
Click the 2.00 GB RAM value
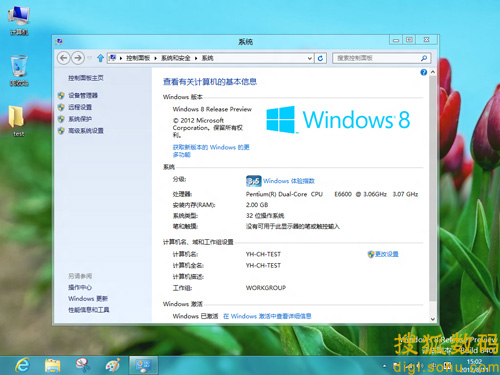257,205
